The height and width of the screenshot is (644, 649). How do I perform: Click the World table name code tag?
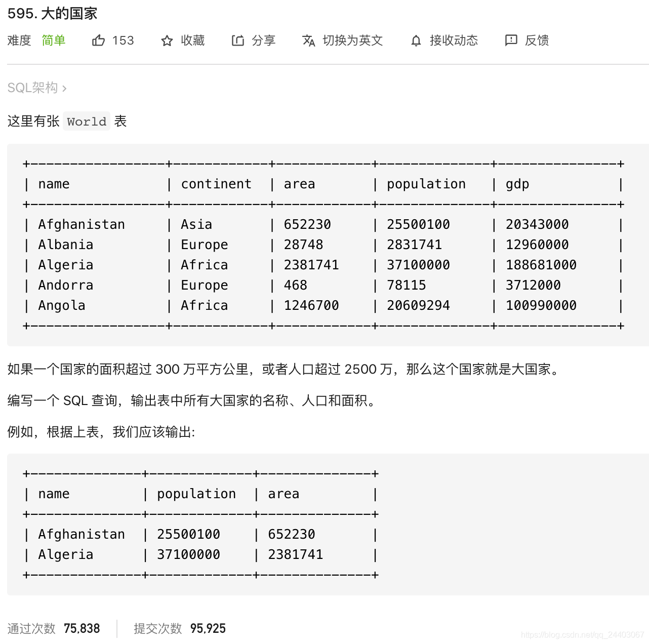click(x=87, y=122)
